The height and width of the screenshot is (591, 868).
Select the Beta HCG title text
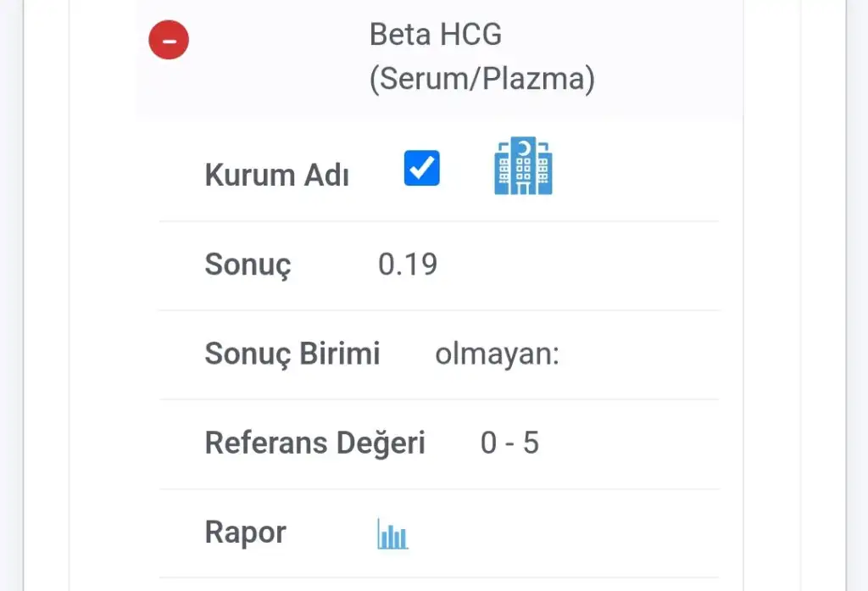(436, 35)
